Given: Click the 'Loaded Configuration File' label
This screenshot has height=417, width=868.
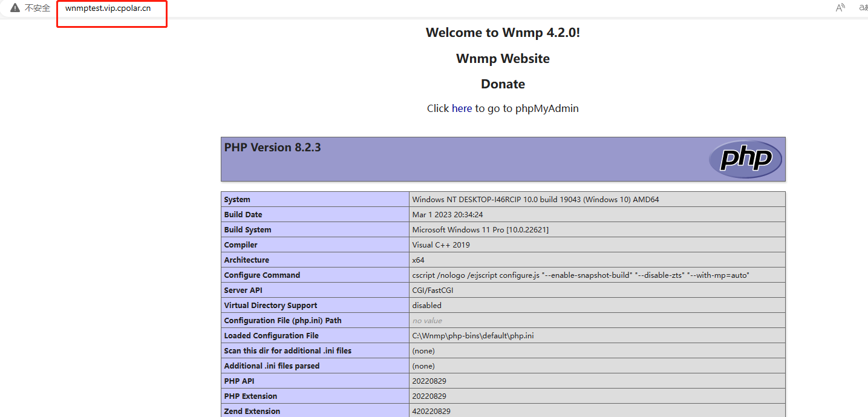Looking at the screenshot, I should (x=272, y=336).
